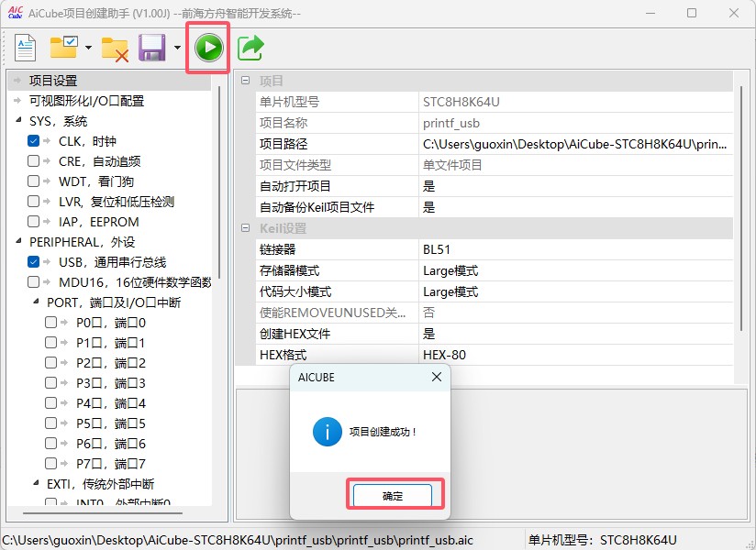
Task: Collapse the EXTI，传统外部中断 node
Action: (36, 482)
